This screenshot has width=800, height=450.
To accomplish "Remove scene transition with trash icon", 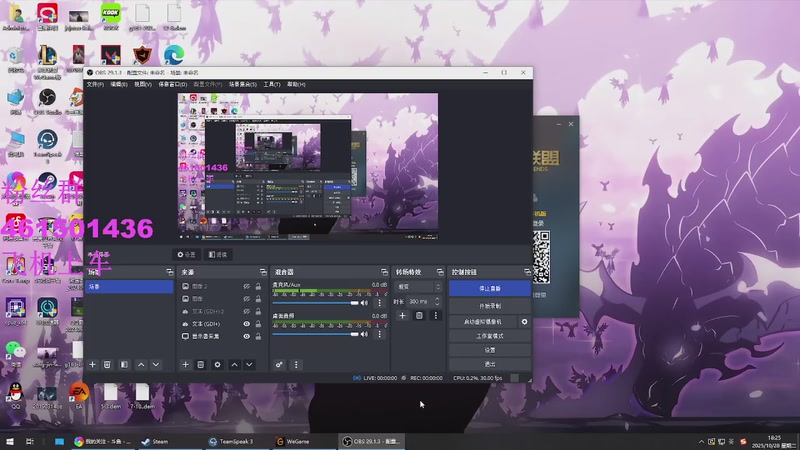I will (x=419, y=316).
